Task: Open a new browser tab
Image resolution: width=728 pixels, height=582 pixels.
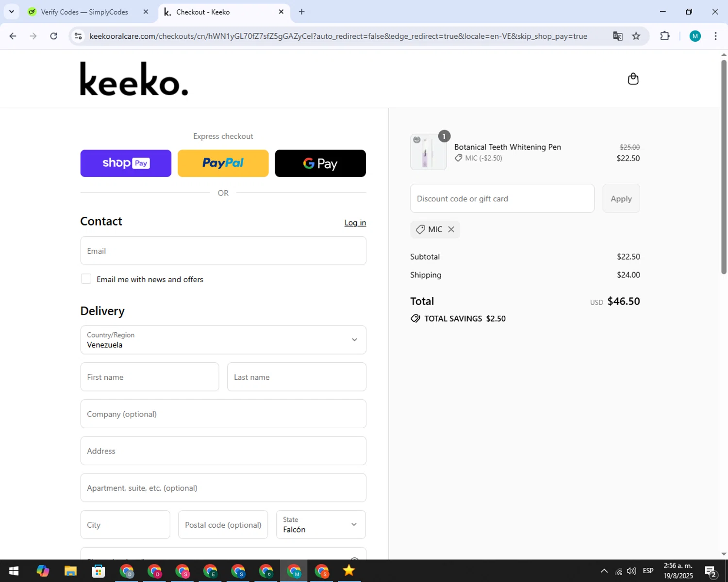Action: point(301,12)
